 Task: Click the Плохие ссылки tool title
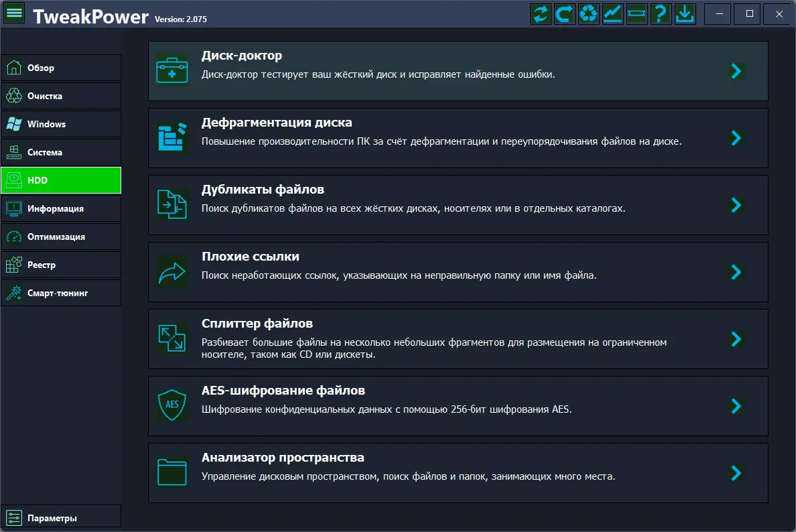tap(250, 257)
